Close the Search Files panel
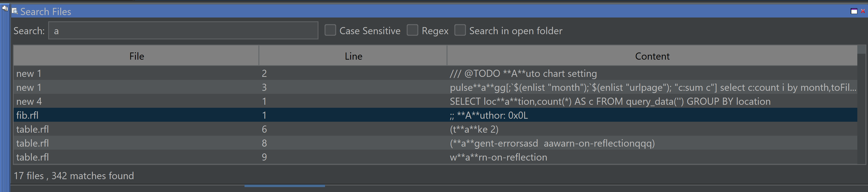The width and height of the screenshot is (868, 192). [x=863, y=11]
